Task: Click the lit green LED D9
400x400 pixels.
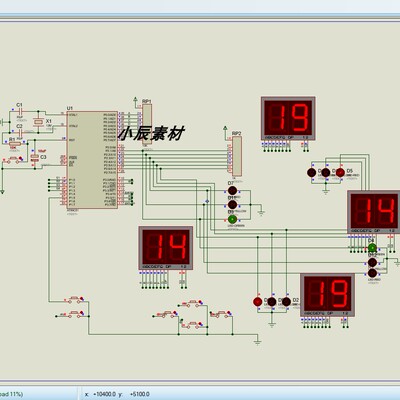Action: 232,219
